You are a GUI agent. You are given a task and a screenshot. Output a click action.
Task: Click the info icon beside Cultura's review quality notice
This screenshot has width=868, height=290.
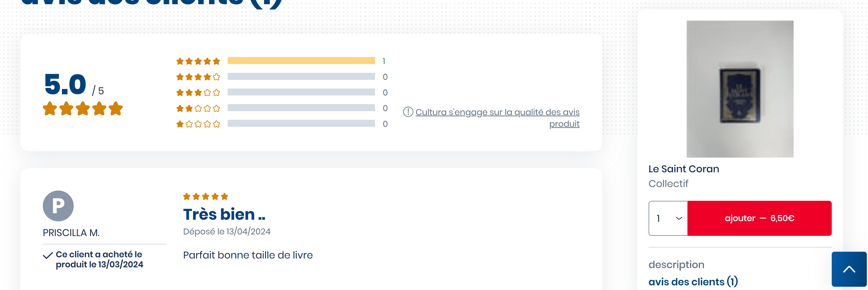[x=408, y=112]
